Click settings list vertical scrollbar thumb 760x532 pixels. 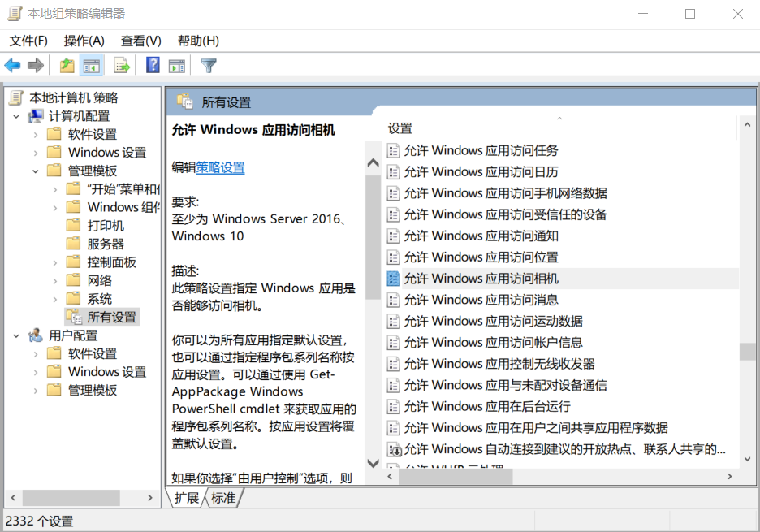[x=747, y=352]
